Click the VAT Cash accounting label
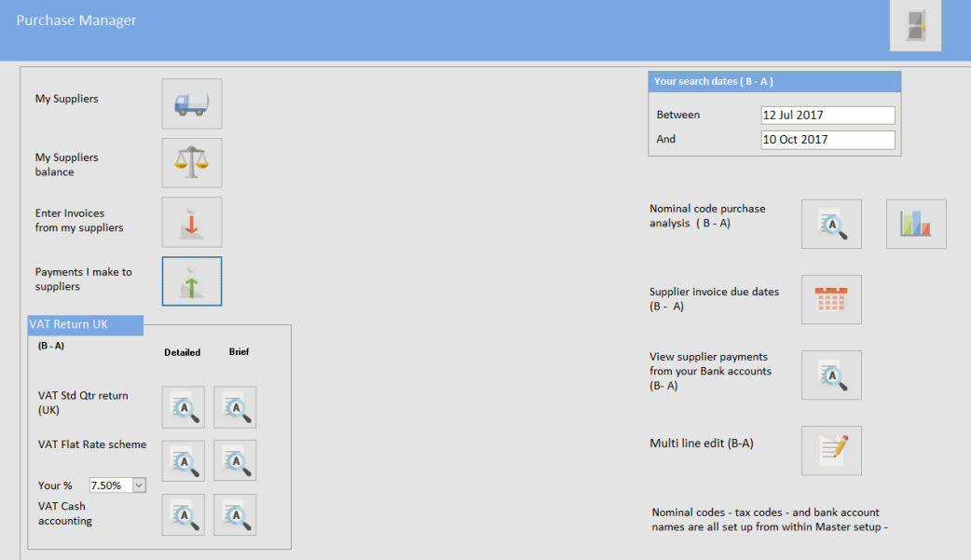Viewport: 971px width, 560px height. tap(65, 513)
